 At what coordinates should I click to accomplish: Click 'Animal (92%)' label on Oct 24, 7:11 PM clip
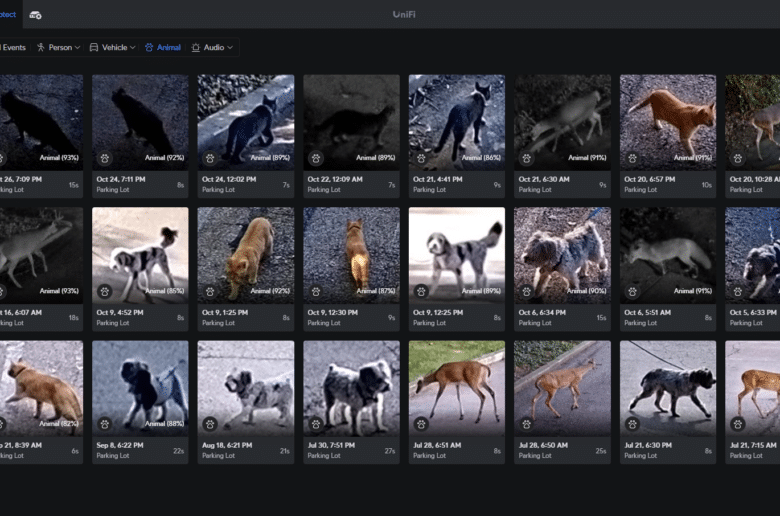[x=164, y=158]
